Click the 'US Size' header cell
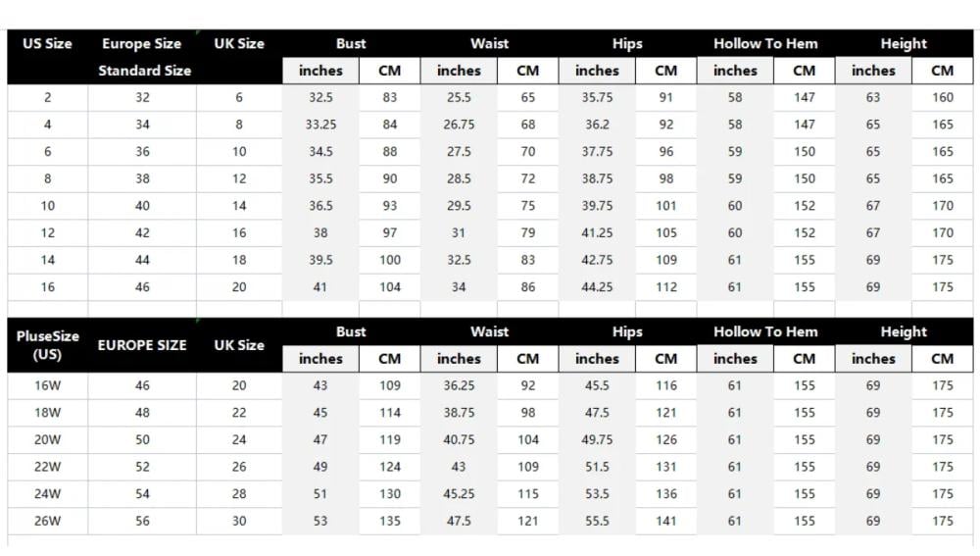 point(47,44)
